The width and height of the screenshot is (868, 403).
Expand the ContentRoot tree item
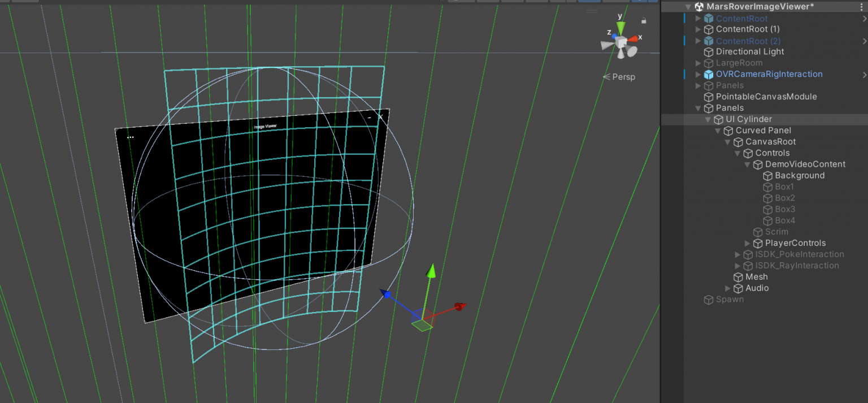(x=698, y=18)
